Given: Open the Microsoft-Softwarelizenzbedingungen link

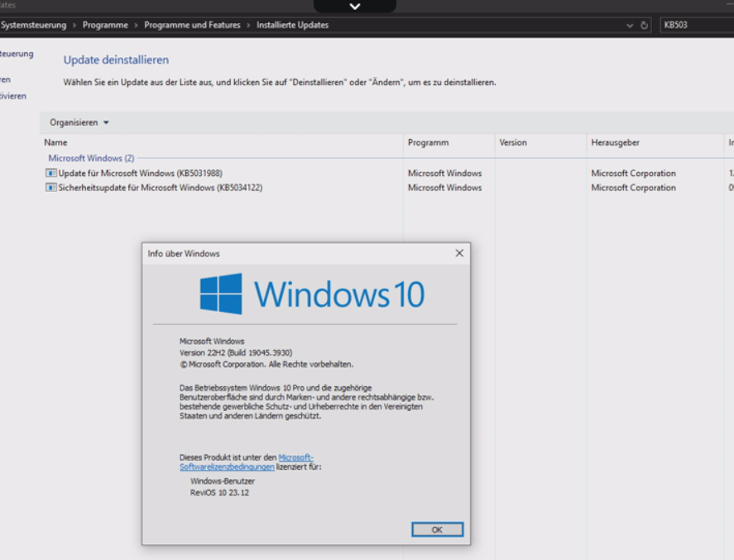Looking at the screenshot, I should click(247, 462).
